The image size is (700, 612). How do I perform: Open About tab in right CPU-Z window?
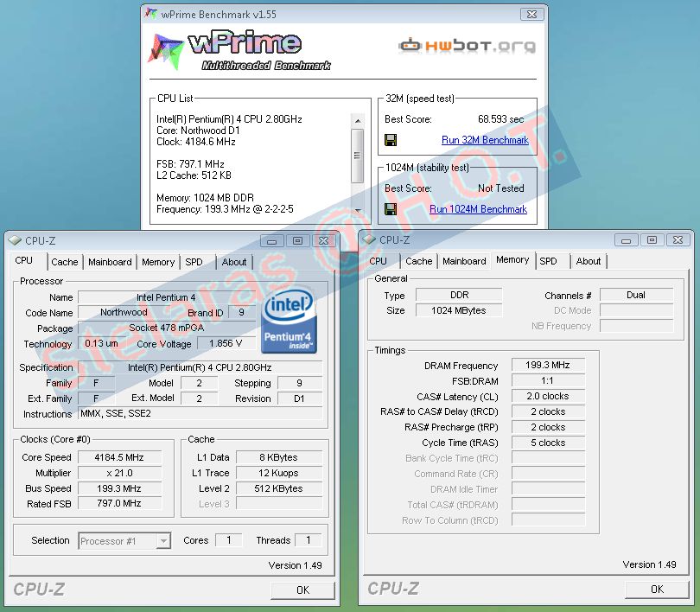589,261
